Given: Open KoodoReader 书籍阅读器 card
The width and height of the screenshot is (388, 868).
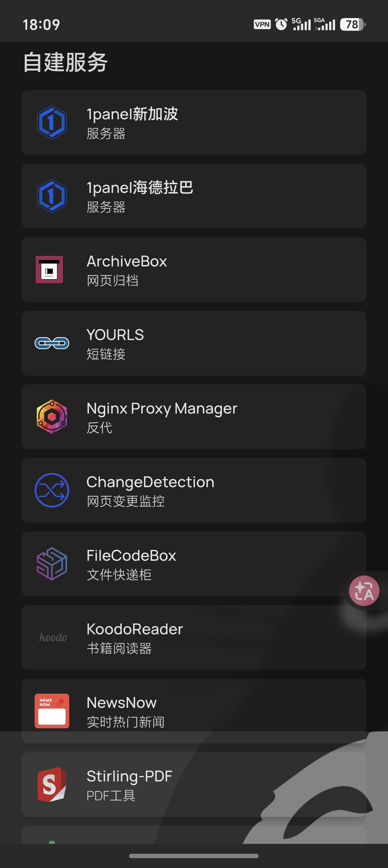Looking at the screenshot, I should pos(194,637).
